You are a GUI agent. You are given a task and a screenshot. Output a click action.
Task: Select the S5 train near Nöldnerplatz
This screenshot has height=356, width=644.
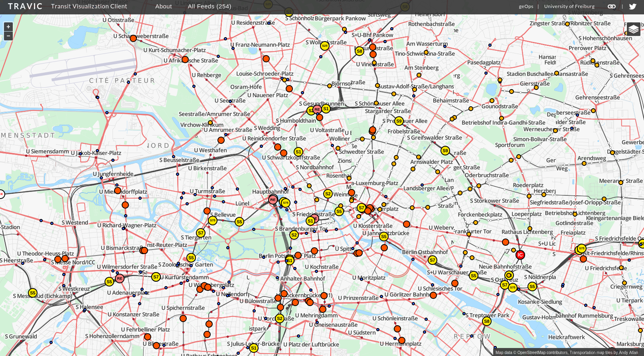pos(532,286)
